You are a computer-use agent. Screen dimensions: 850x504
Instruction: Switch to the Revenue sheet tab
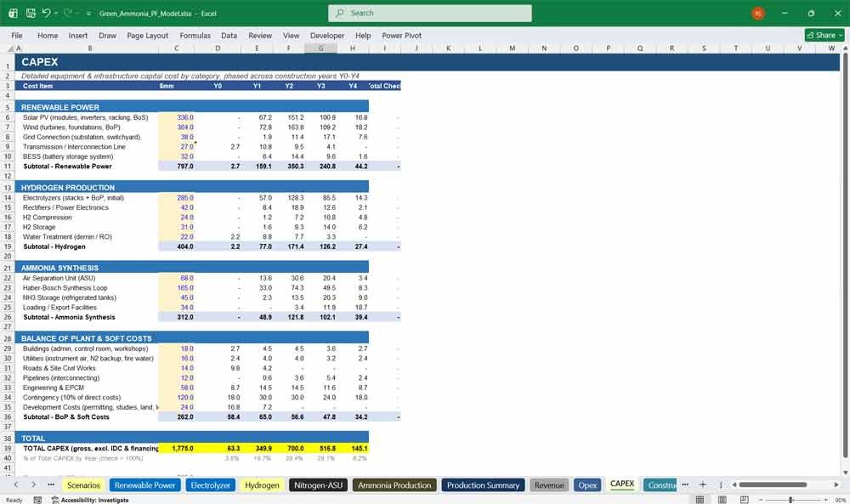[x=549, y=485]
